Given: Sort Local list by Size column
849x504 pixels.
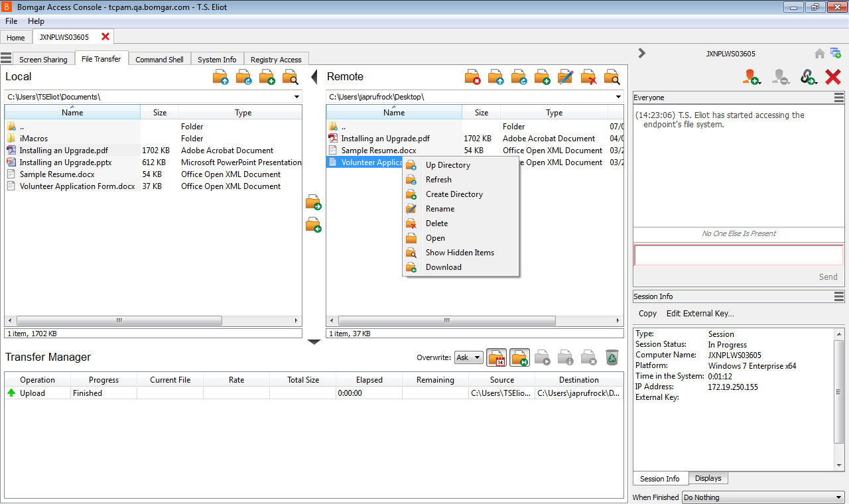Looking at the screenshot, I should (x=160, y=112).
